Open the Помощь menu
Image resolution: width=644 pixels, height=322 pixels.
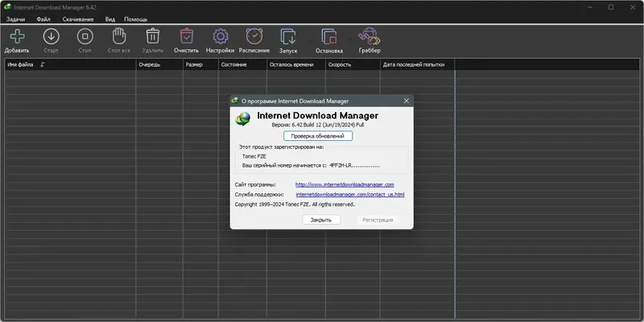click(x=135, y=19)
